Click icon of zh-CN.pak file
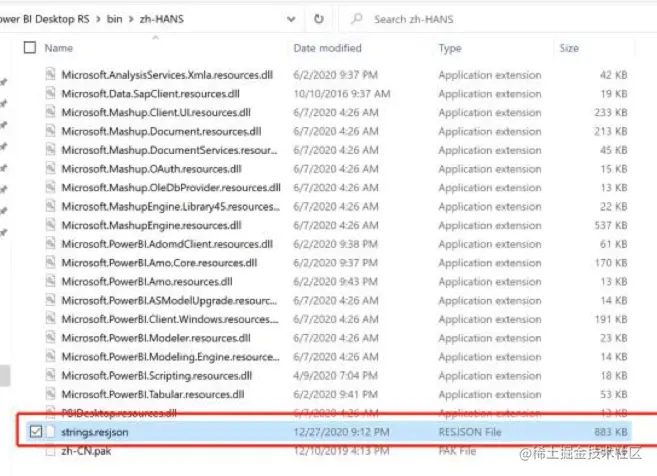 click(x=51, y=451)
